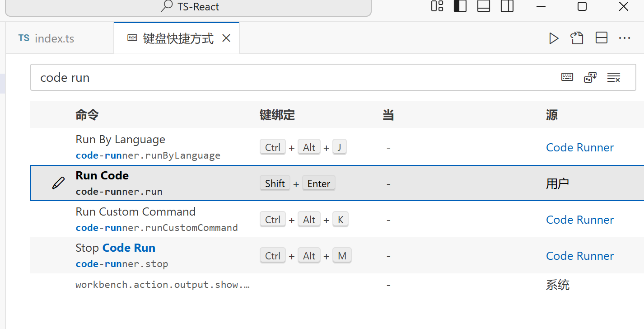Click the Customize Layout icon
Screen dimensions: 644x329
coord(437,6)
